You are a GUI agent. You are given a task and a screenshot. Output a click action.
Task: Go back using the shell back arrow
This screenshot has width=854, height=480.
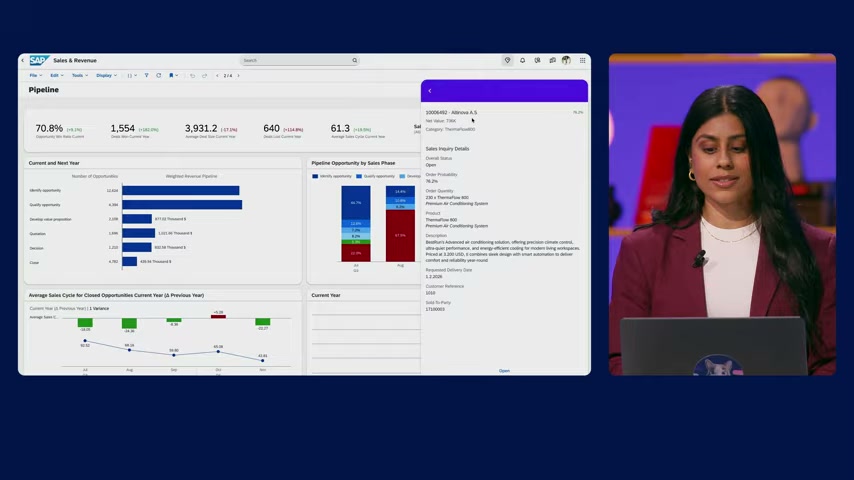[x=22, y=60]
